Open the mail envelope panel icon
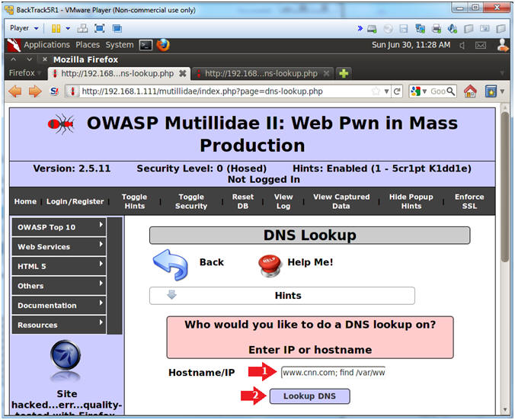Screen dimensions: 515x420 click(x=481, y=45)
